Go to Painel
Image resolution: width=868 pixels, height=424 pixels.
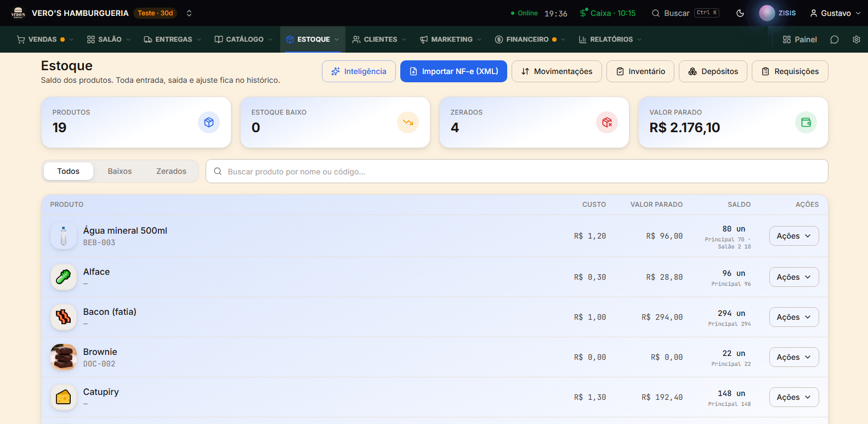point(799,39)
